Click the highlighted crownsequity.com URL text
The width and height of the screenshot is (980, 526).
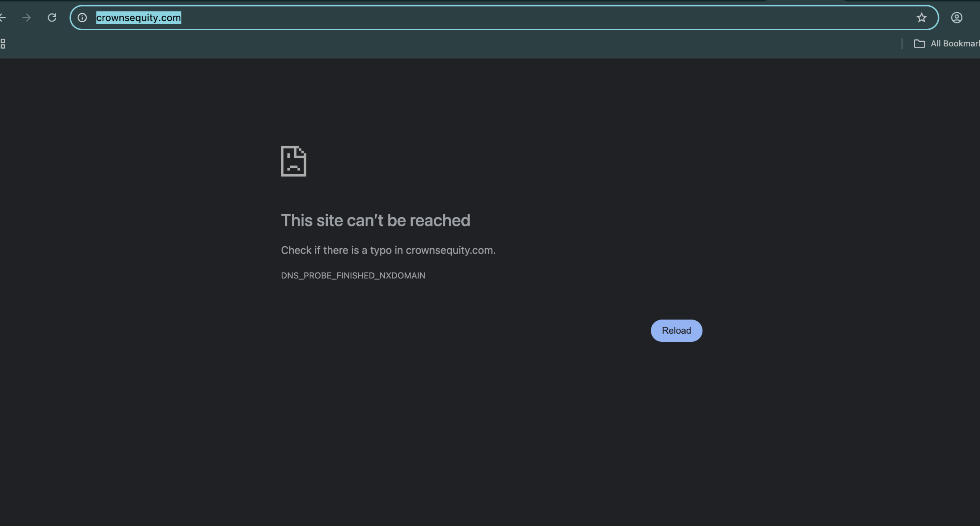[138, 18]
